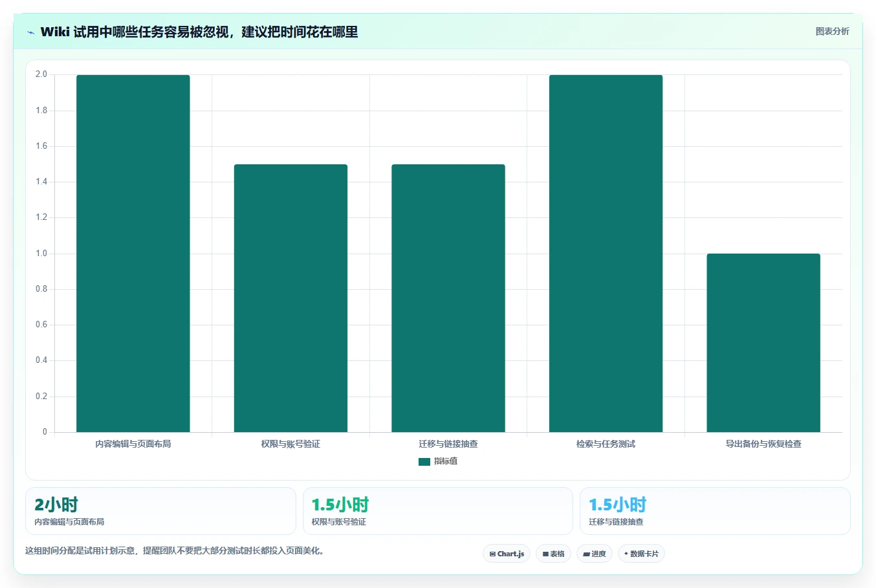Click the footnote about 页面美化
Image resolution: width=876 pixels, height=588 pixels.
coord(175,551)
